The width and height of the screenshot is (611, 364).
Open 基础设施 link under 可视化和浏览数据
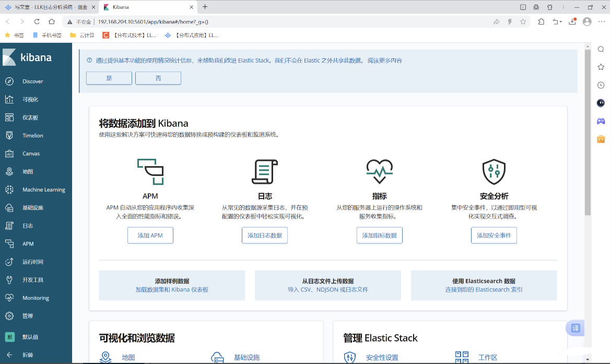[246, 357]
